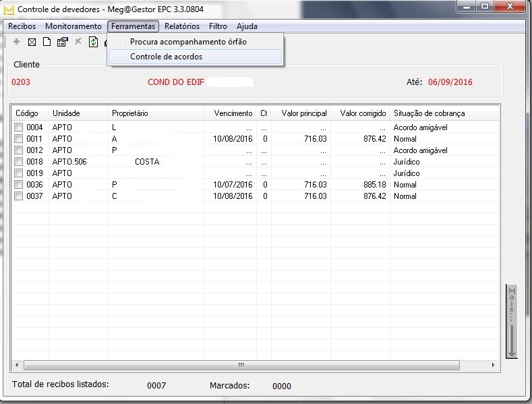
Task: Mark the checkbox of row 0036
Action: pos(19,185)
